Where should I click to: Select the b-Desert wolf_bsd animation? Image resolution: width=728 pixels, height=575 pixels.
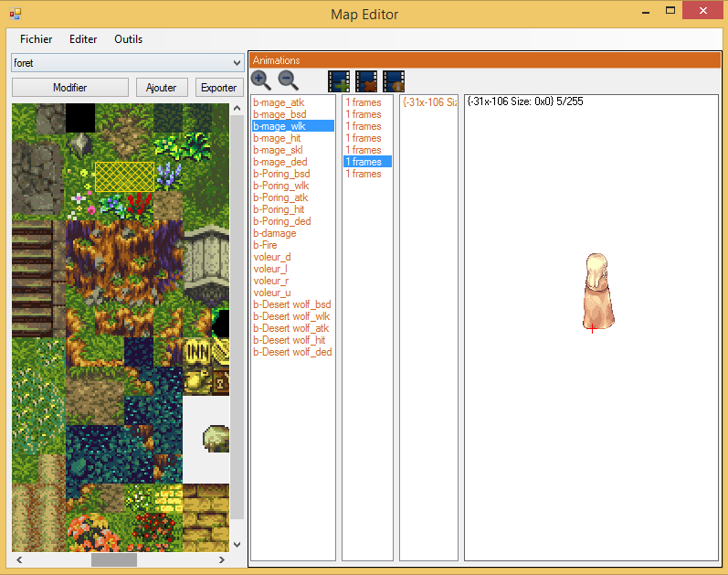[293, 304]
